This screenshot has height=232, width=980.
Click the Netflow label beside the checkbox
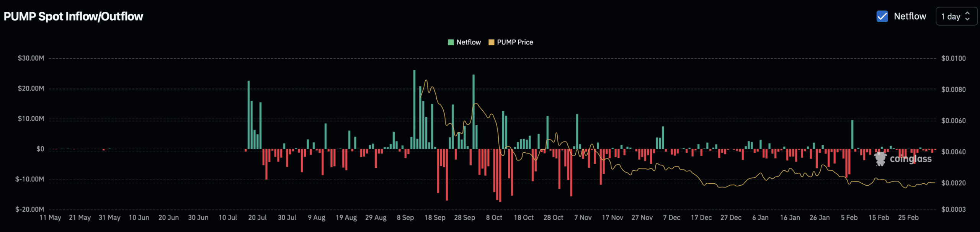[x=910, y=16]
